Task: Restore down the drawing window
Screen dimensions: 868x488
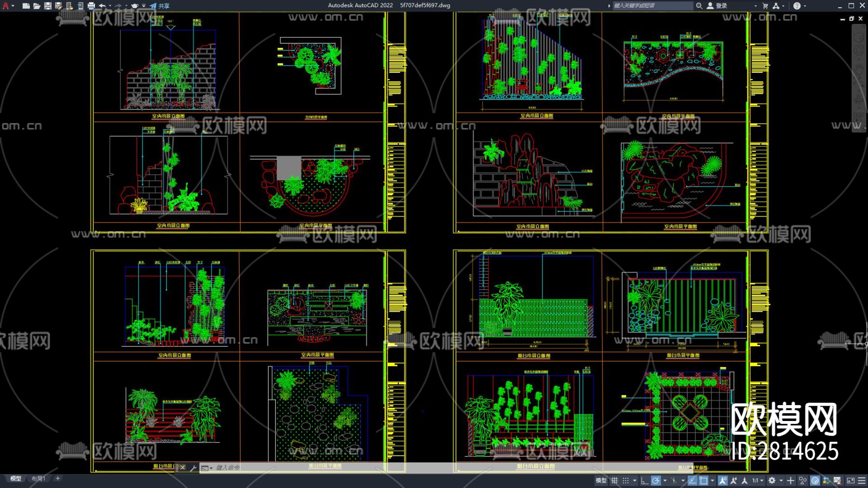Action: coord(852,19)
